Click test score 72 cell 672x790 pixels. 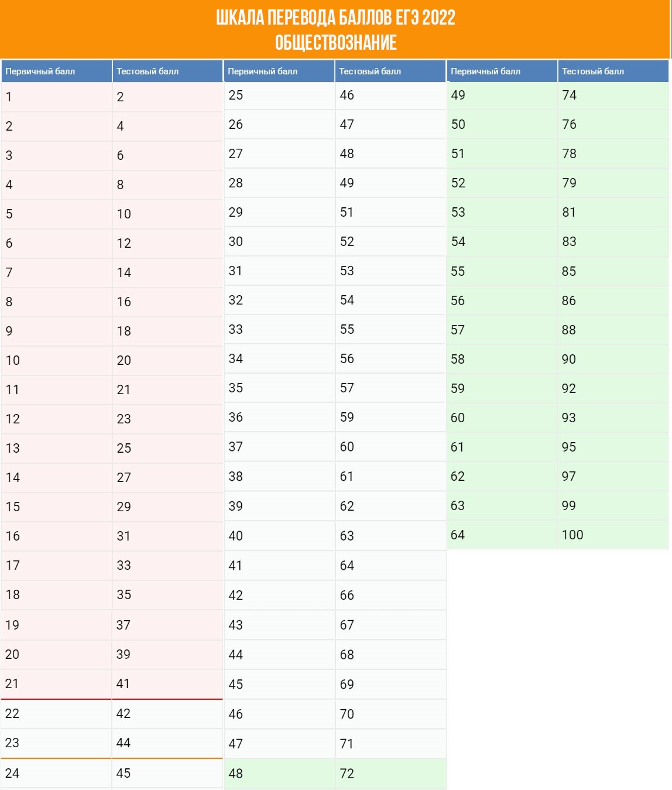click(x=390, y=774)
